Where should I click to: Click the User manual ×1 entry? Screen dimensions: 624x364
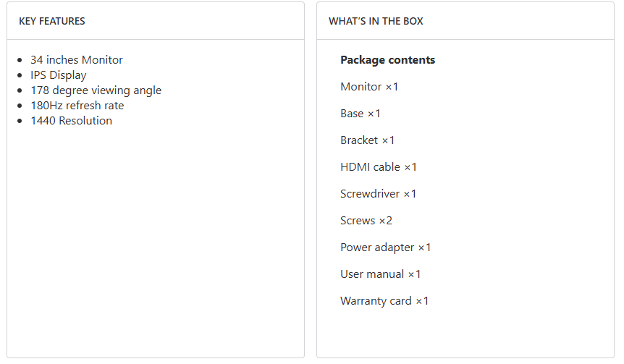[380, 274]
